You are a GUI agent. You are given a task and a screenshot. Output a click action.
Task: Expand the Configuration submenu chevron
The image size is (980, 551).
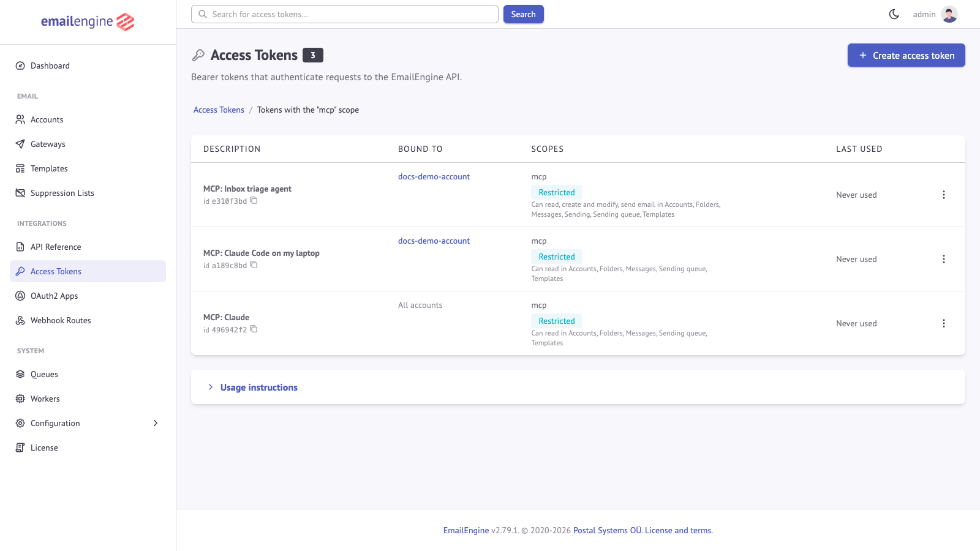pos(156,423)
